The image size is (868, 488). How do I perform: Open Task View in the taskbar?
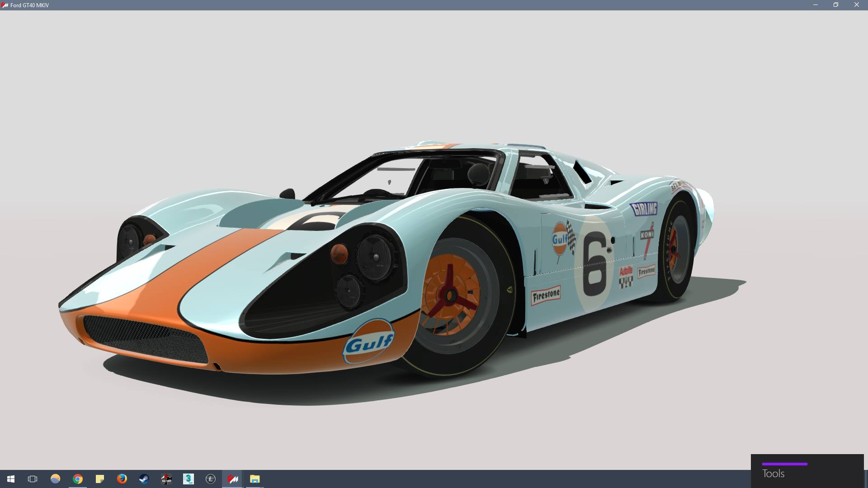point(33,479)
